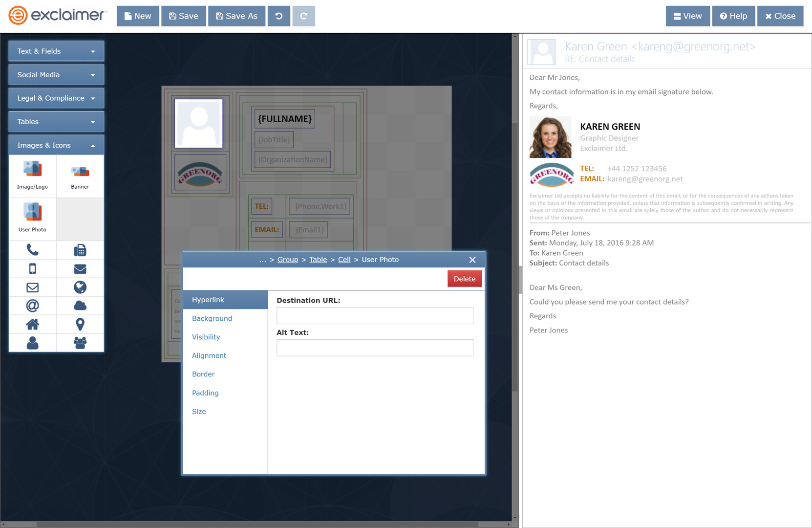The image size is (812, 528).
Task: Select the map pin icon
Action: (x=80, y=324)
